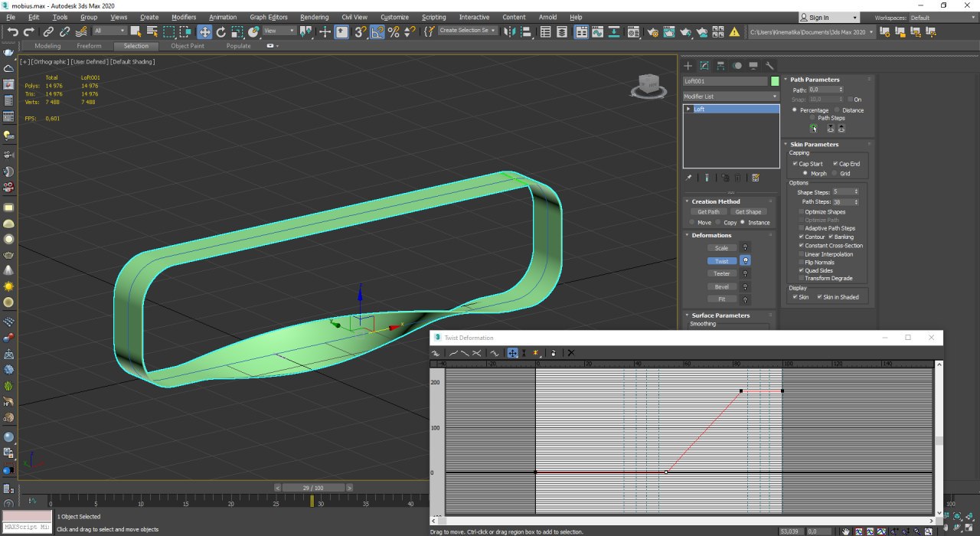This screenshot has width=980, height=536.
Task: Open the Create Selection Set dropdown
Action: (x=467, y=31)
